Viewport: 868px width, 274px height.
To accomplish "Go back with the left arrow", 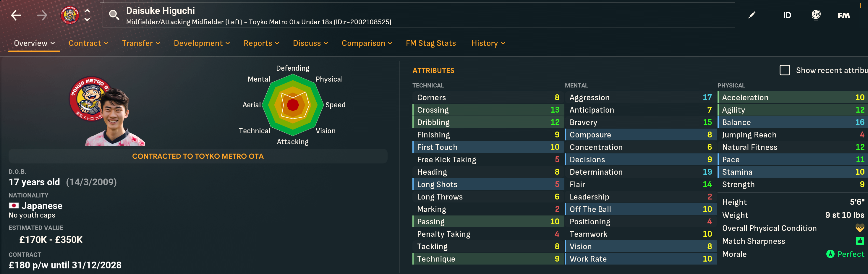I will pos(16,15).
